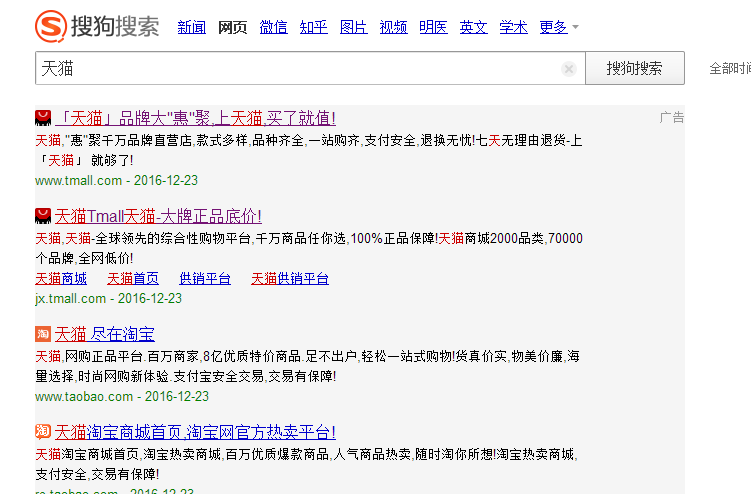
Task: Click the Taobao icon beside 天猫 尽在淘宝
Action: click(43, 334)
